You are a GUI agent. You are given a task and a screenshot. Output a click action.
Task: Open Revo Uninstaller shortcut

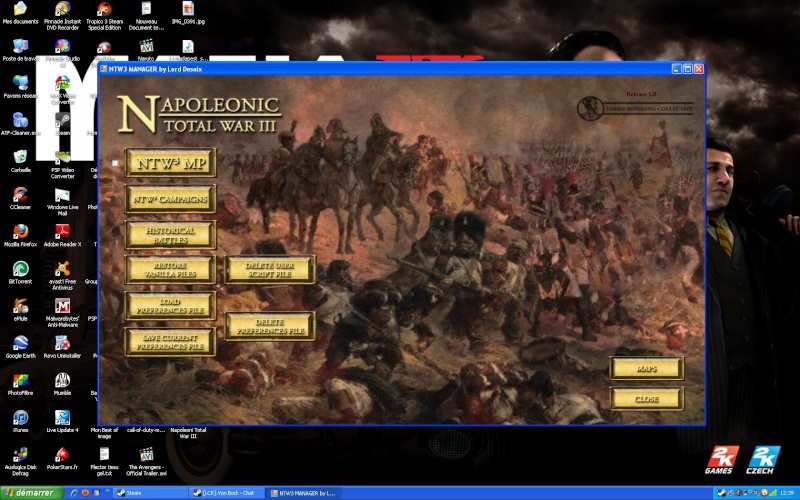62,346
